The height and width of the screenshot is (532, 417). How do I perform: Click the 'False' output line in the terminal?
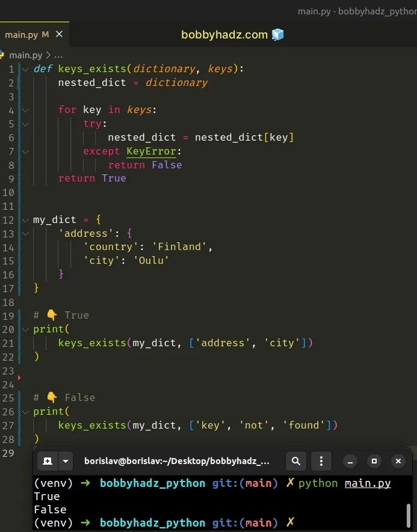[x=51, y=510]
